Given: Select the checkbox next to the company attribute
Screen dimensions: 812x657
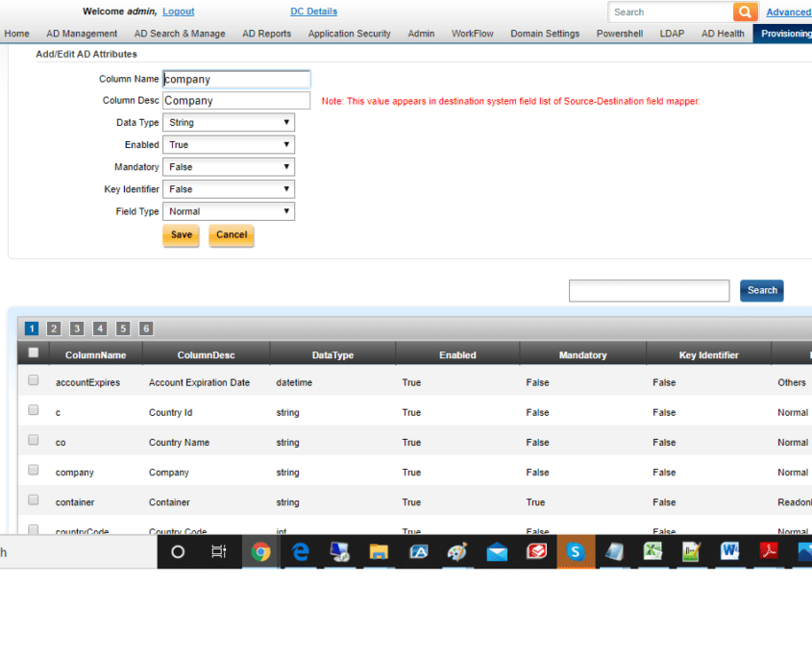Looking at the screenshot, I should point(33,470).
